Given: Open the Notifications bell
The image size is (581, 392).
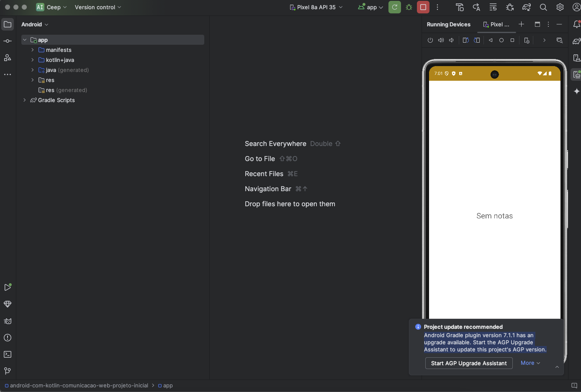Looking at the screenshot, I should (576, 24).
